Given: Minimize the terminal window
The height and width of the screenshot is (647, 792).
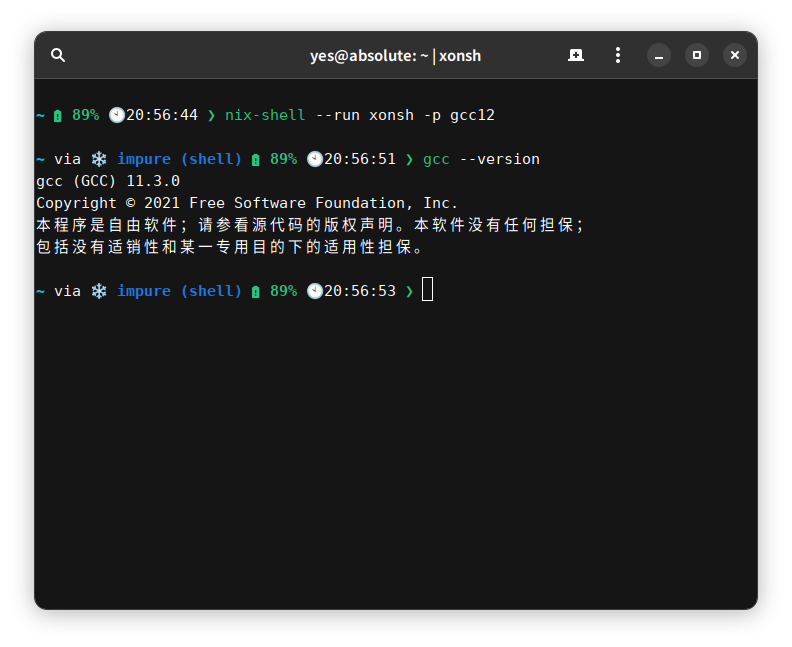Looking at the screenshot, I should tap(659, 55).
